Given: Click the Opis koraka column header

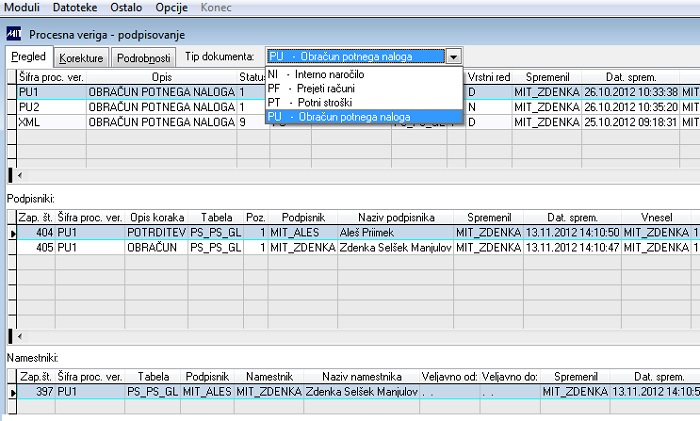Looking at the screenshot, I should tap(157, 217).
